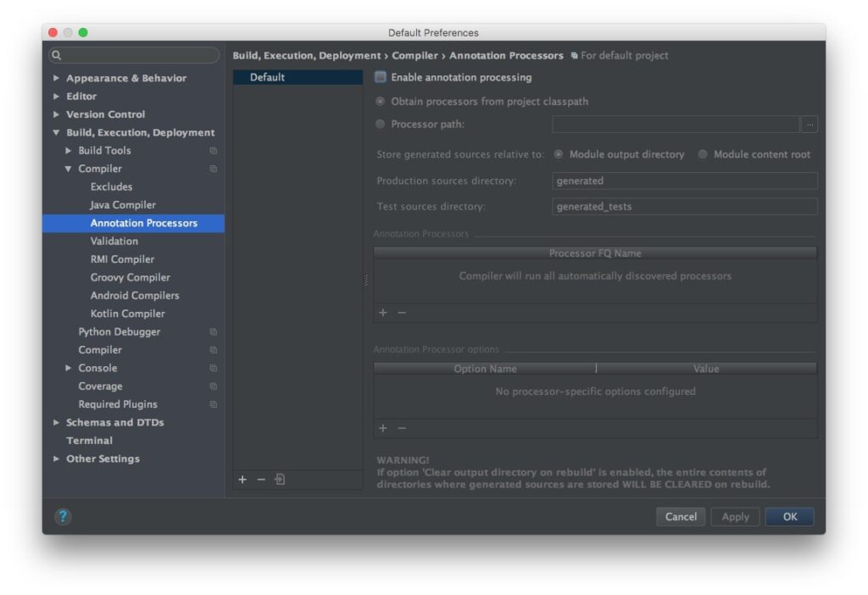Click OK to save preferences
Viewport: 868px width, 595px height.
click(x=789, y=516)
